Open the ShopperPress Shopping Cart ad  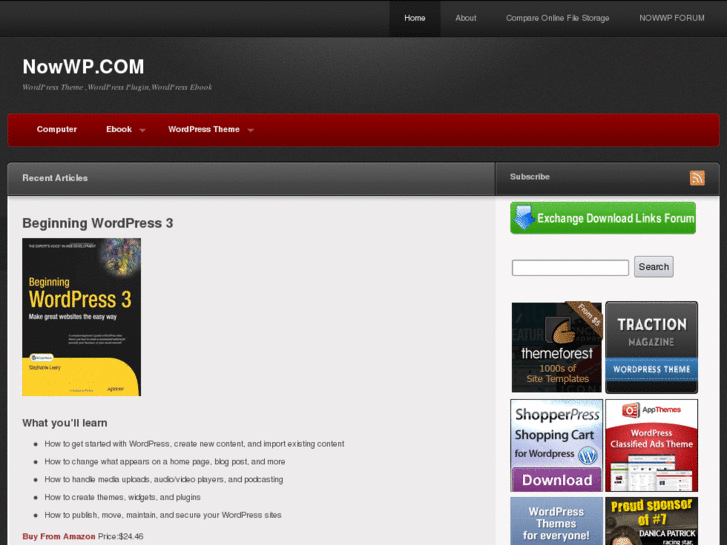click(556, 445)
